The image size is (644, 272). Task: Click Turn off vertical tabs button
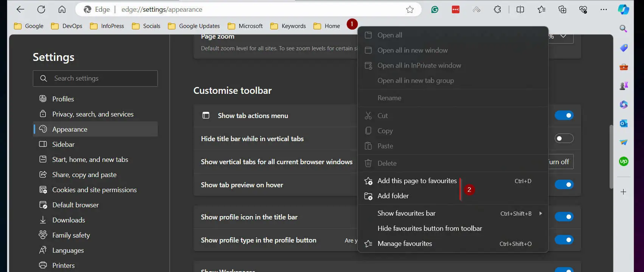point(560,162)
